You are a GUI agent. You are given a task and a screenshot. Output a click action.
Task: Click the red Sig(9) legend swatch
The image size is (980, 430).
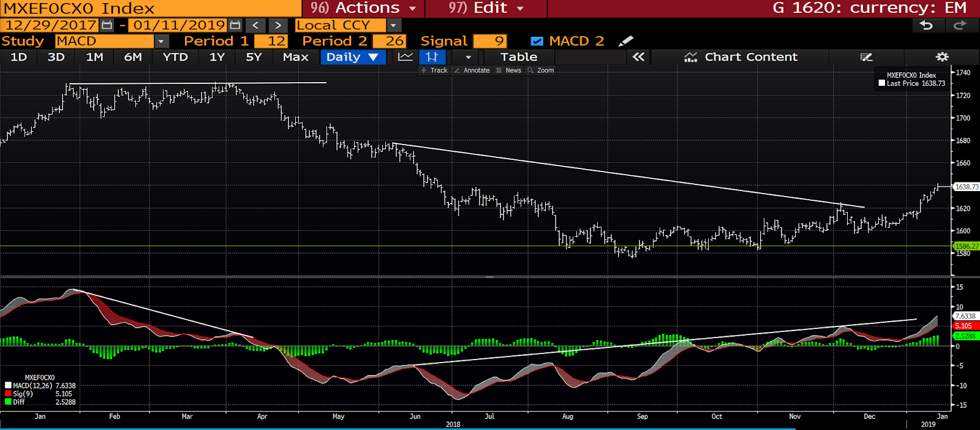(x=8, y=394)
